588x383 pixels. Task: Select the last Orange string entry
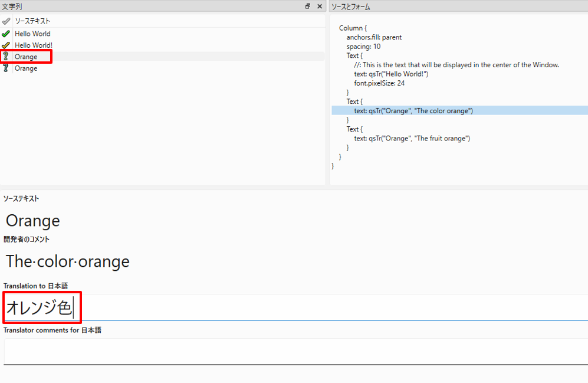click(x=26, y=68)
